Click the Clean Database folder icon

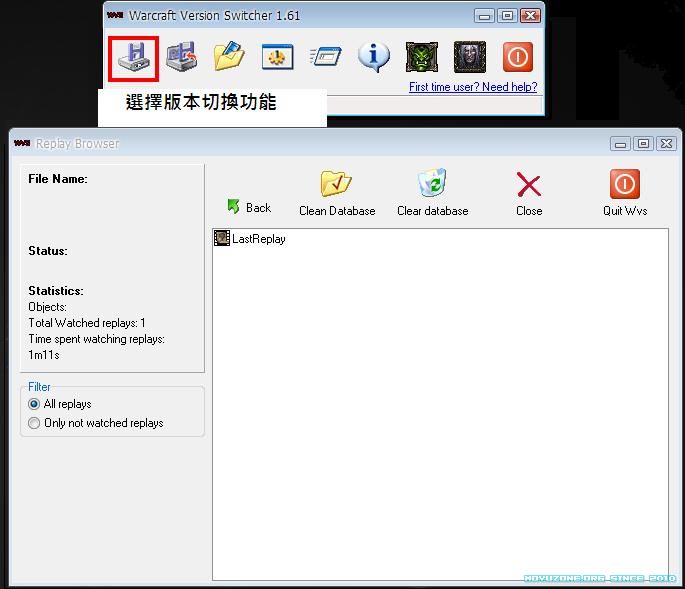[336, 183]
